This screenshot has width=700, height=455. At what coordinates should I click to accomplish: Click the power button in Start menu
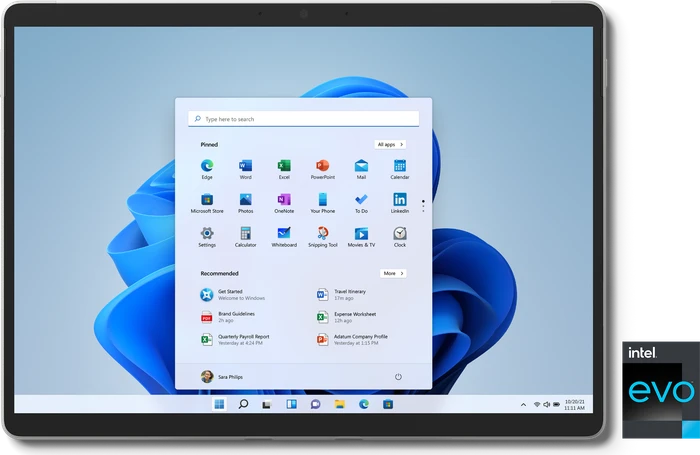coord(398,377)
